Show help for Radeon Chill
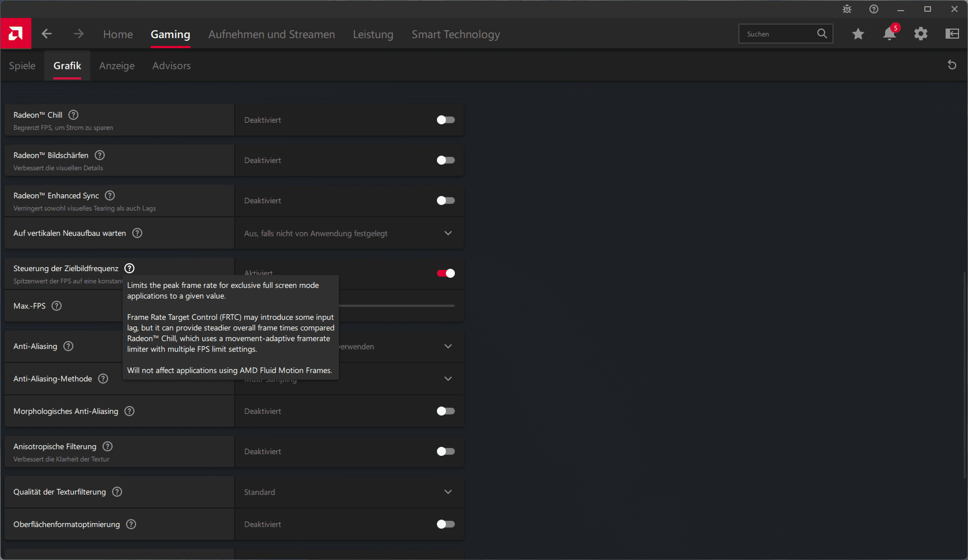Screen dimensions: 968x560 coord(73,115)
